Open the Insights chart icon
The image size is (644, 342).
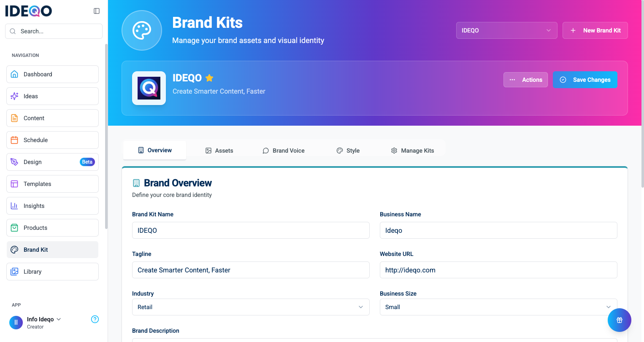(x=14, y=205)
